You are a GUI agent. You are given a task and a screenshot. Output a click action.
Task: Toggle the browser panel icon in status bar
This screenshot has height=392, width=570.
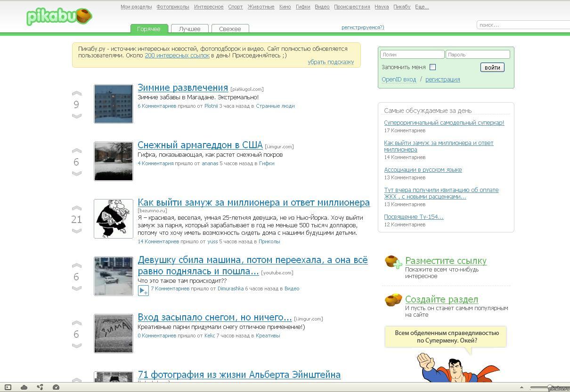[8, 387]
